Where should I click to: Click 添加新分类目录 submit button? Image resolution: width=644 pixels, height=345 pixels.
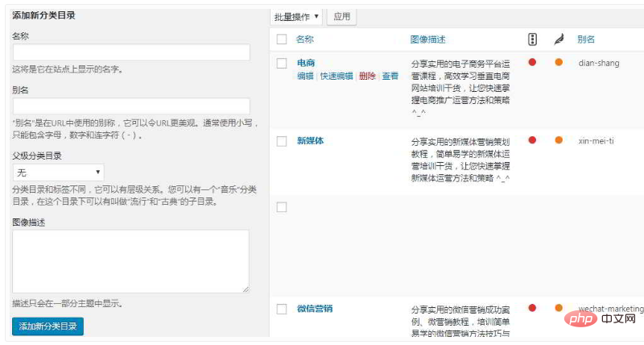(x=47, y=326)
